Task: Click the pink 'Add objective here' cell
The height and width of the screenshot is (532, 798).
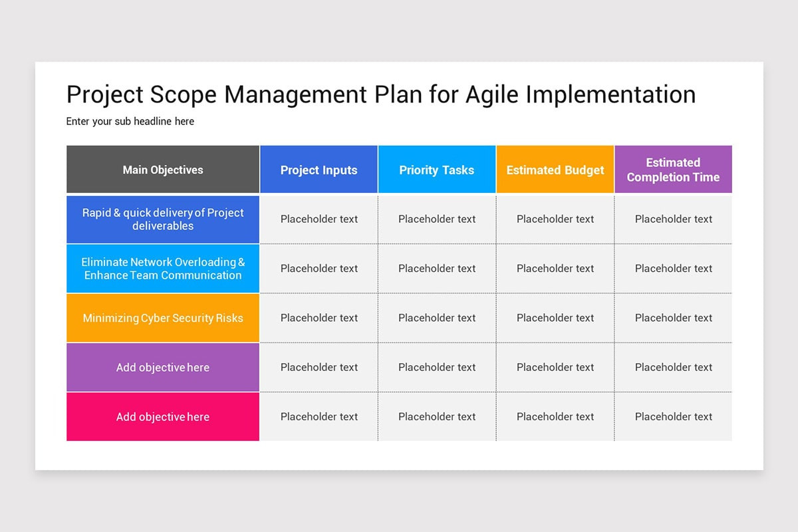Action: (x=163, y=417)
